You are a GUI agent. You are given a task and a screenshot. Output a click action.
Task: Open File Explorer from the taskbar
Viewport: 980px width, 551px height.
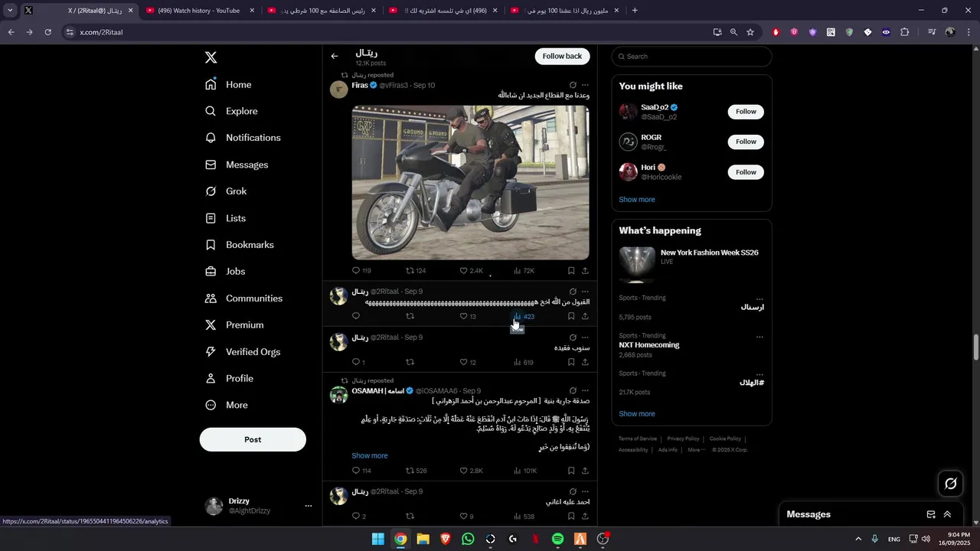click(423, 540)
